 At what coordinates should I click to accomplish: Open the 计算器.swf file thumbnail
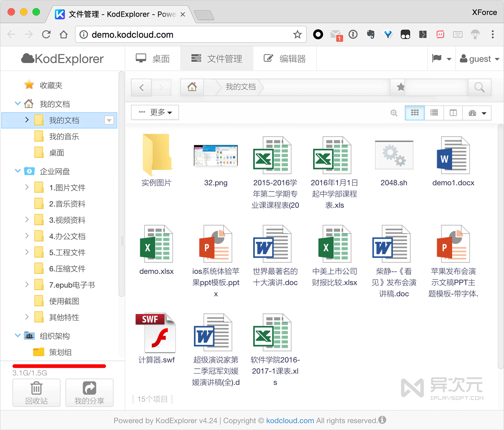coord(156,332)
